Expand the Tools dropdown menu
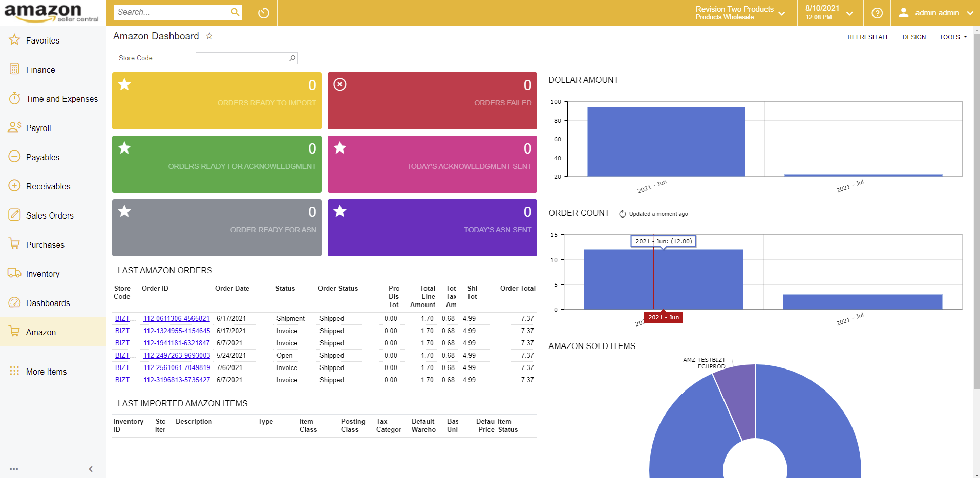The image size is (980, 478). click(x=952, y=37)
